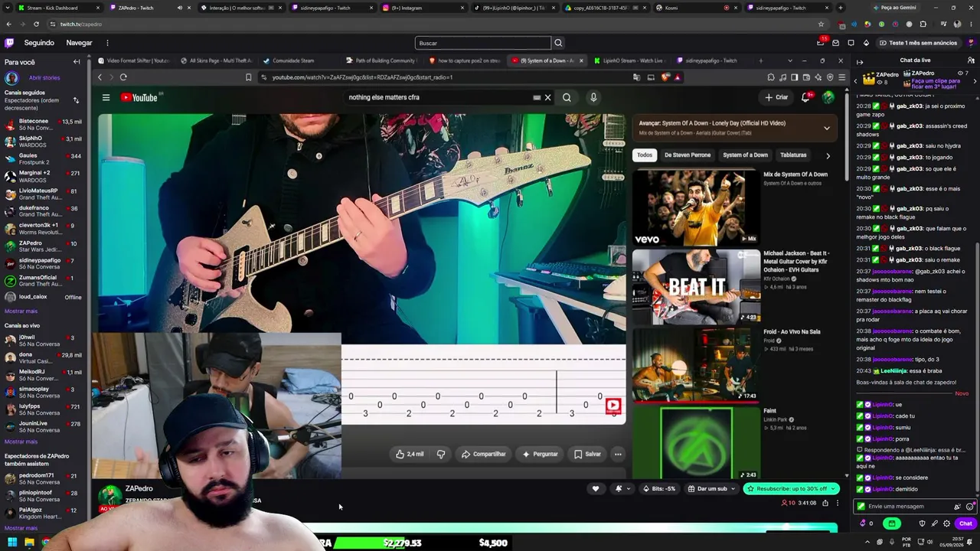Share the ZAPedro stream

tap(825, 503)
